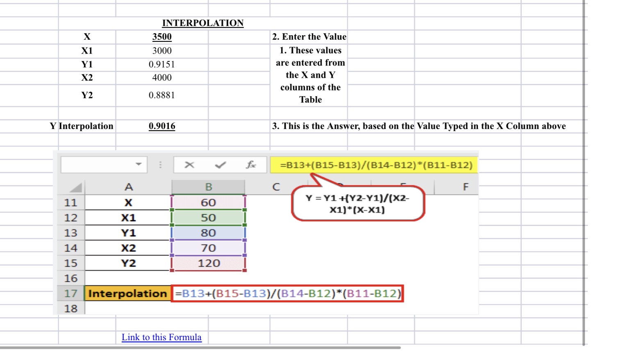Select row 17 header
The image size is (644, 357).
pyautogui.click(x=71, y=294)
